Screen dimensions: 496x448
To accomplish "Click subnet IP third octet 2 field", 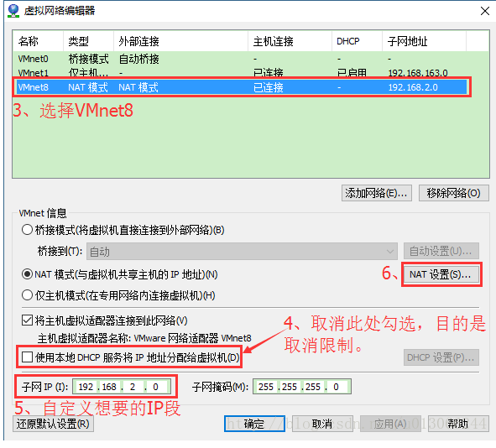I will click(x=133, y=387).
